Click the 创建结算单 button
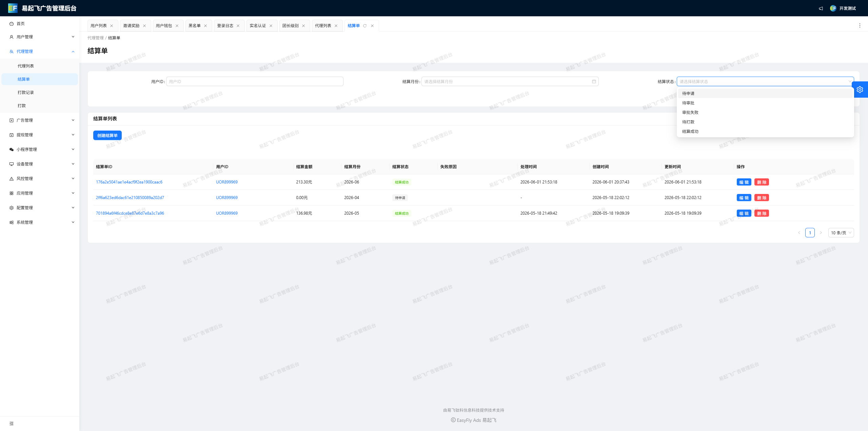The height and width of the screenshot is (431, 868). tap(107, 136)
